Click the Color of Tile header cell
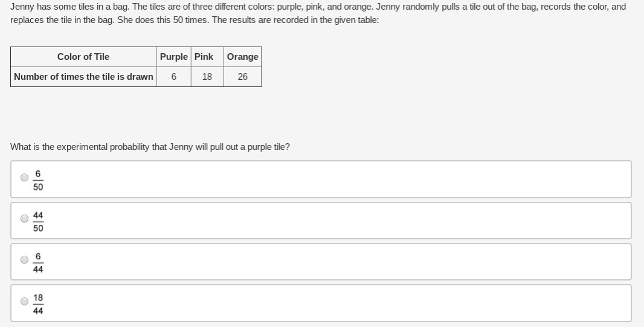This screenshot has width=644, height=327. coord(83,57)
